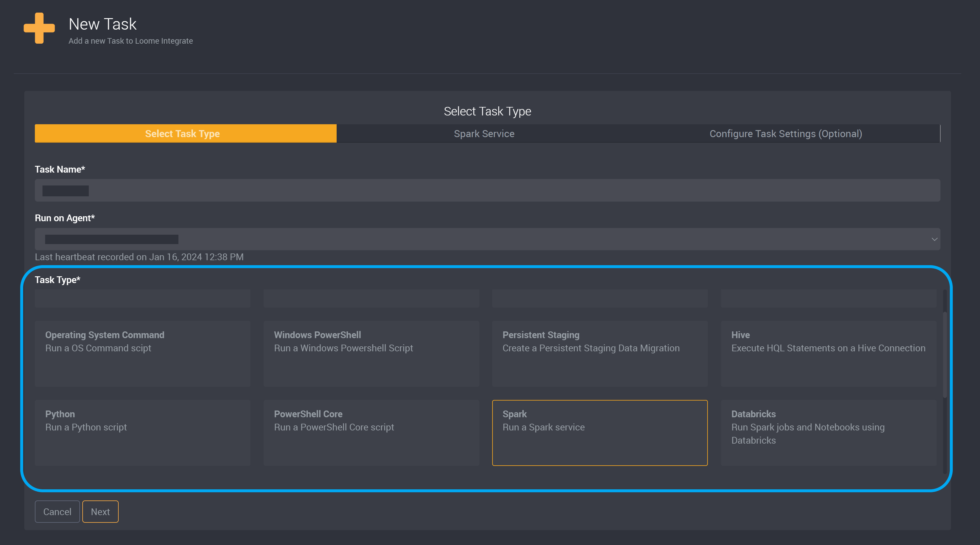This screenshot has height=545, width=980.
Task: Choose Databricks task type card
Action: [x=829, y=433]
